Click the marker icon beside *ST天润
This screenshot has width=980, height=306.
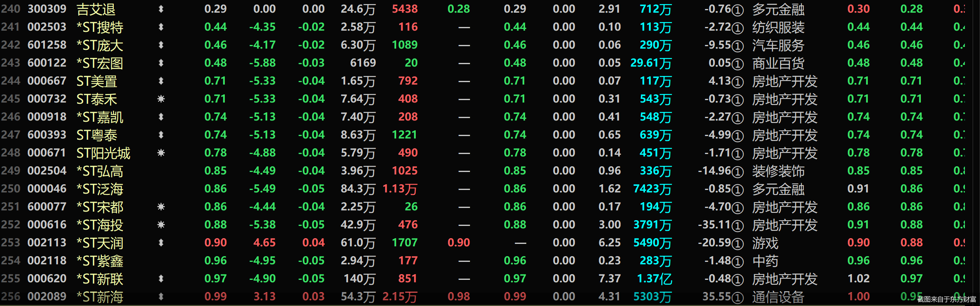[x=161, y=243]
